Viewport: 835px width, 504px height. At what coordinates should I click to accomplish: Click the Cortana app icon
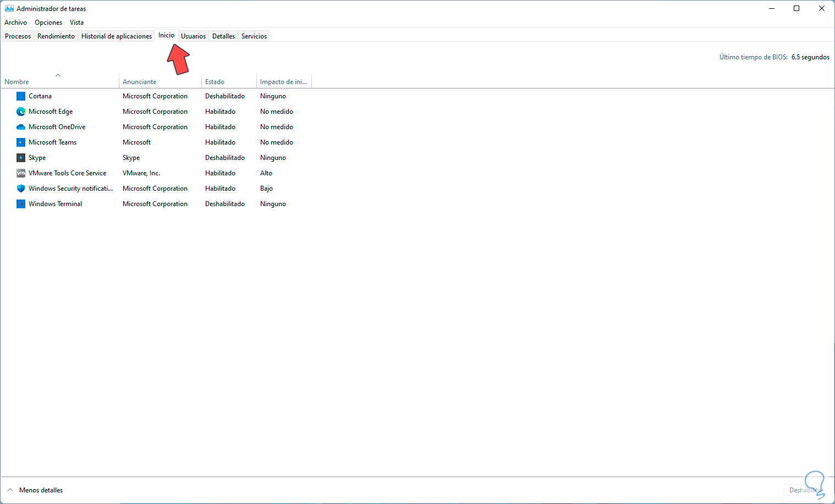point(21,96)
